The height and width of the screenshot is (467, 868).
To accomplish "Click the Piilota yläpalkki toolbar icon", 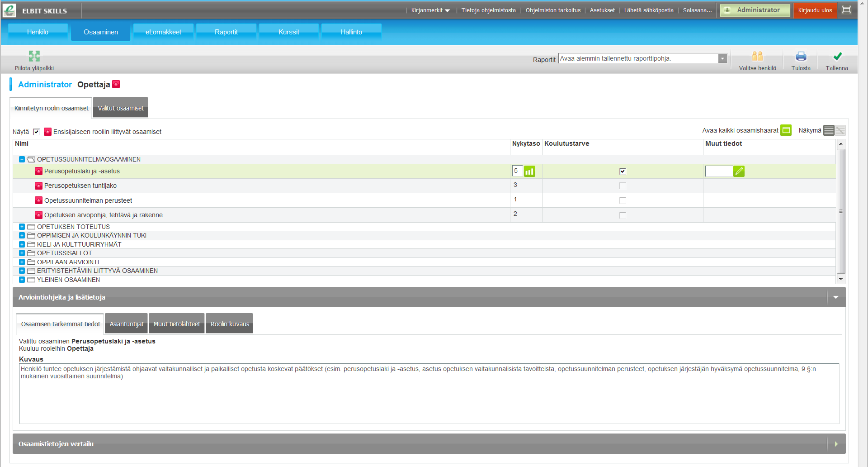I will (x=34, y=56).
